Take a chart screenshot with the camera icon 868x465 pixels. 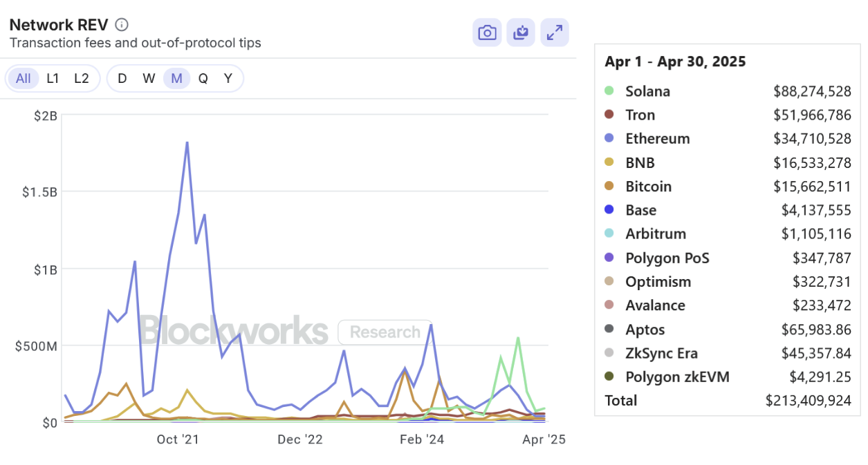[488, 32]
